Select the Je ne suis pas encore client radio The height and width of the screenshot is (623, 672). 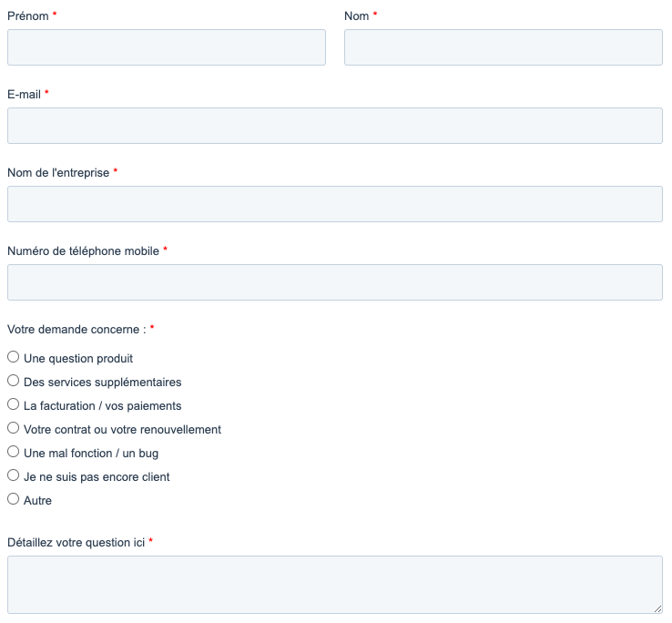click(x=14, y=475)
